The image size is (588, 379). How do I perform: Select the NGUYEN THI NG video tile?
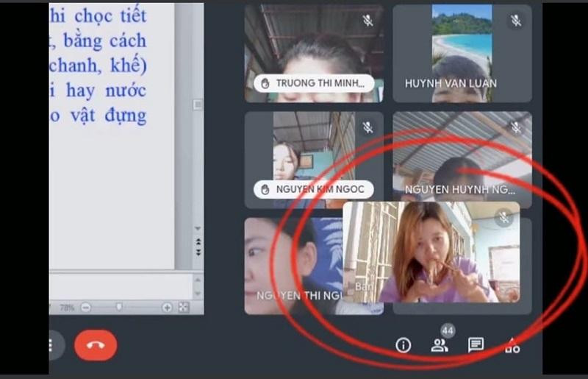tap(293, 266)
